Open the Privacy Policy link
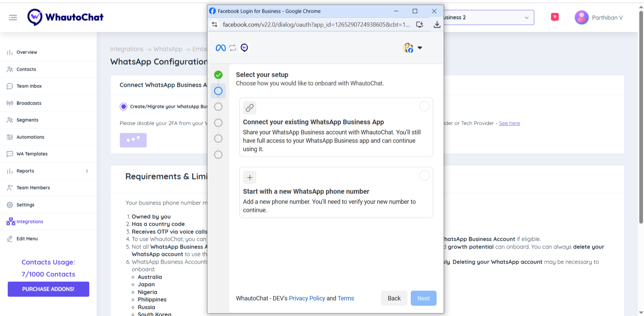Screen dimensions: 644x316 pos(307,298)
